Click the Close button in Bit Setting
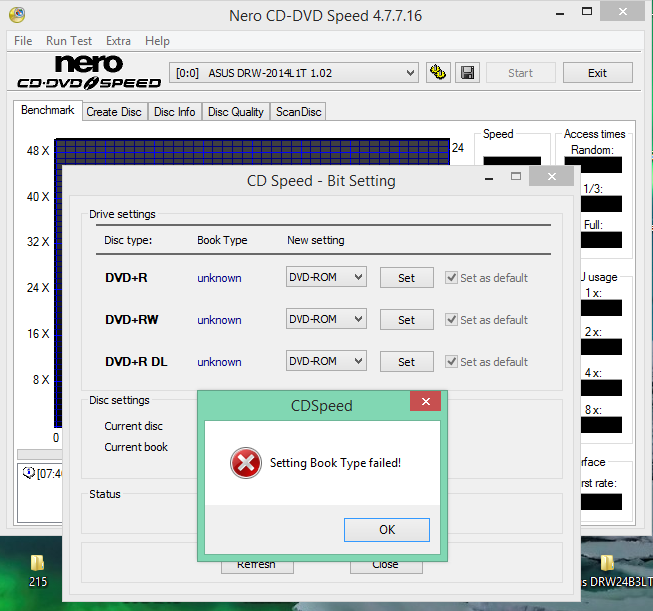Image resolution: width=653 pixels, height=611 pixels. [x=386, y=565]
